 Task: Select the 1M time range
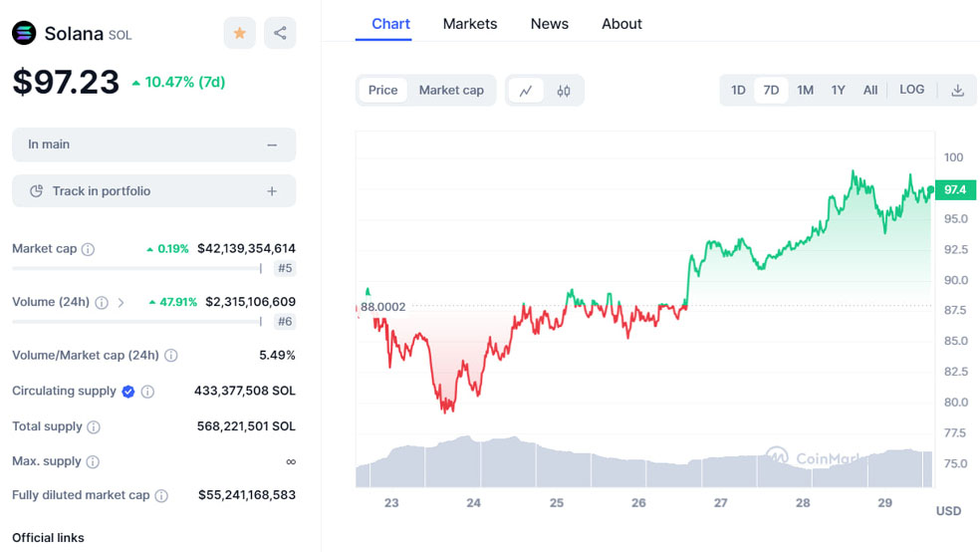(805, 90)
